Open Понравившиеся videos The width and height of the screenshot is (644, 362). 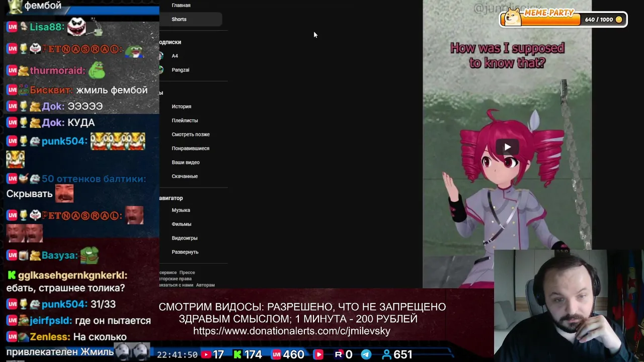click(x=190, y=148)
